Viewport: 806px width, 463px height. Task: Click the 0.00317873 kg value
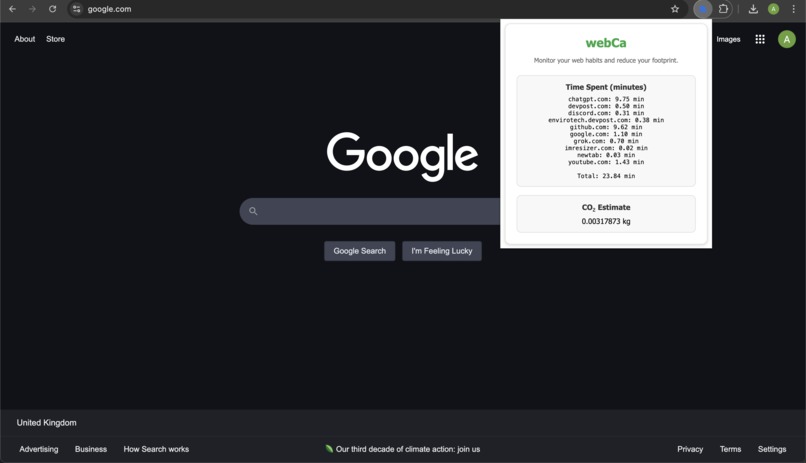(x=606, y=221)
